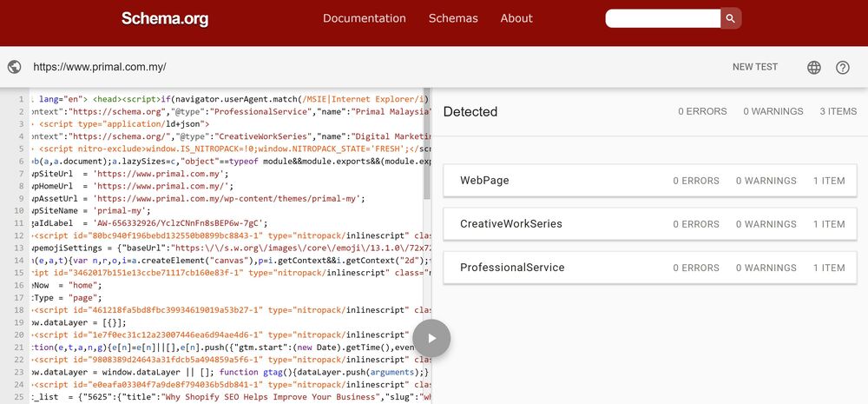
Task: Click the 3 ITEMS summary count
Action: (x=838, y=111)
